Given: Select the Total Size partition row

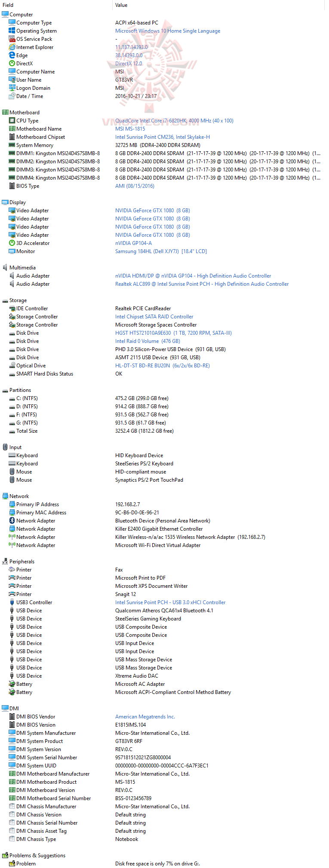Looking at the screenshot, I should pos(164,431).
